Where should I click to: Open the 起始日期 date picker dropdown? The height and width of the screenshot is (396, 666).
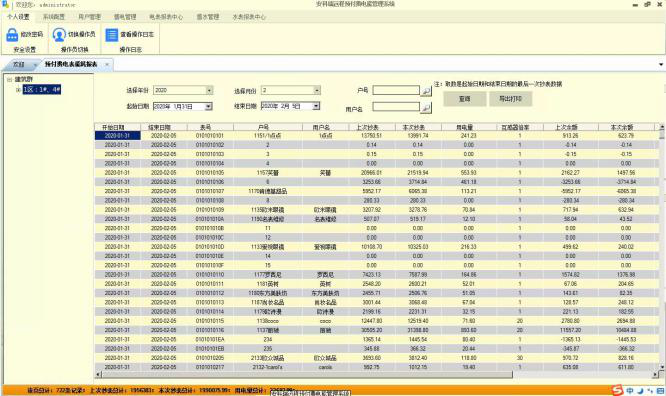[208, 107]
